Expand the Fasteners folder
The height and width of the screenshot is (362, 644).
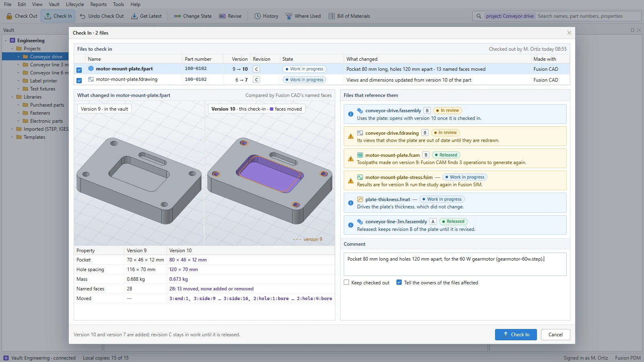click(x=19, y=113)
